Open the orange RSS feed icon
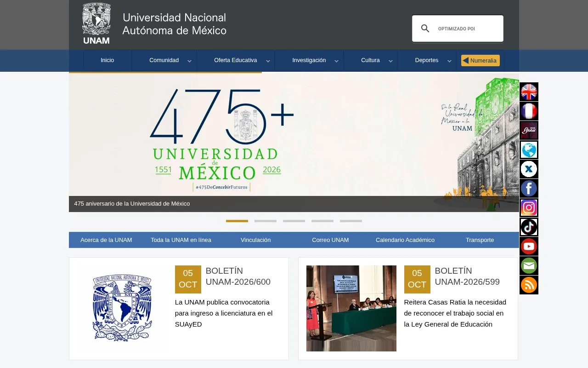The width and height of the screenshot is (588, 368). (529, 285)
